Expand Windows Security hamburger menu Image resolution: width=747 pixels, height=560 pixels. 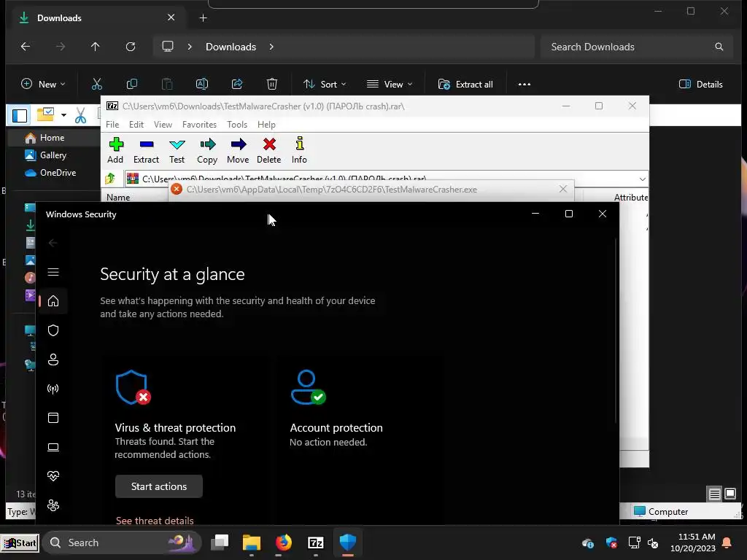(x=53, y=272)
